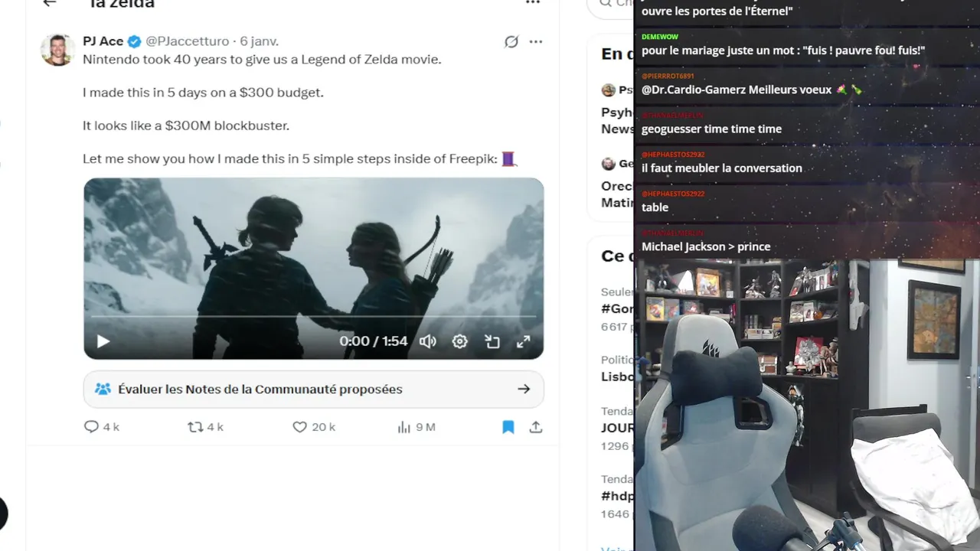
Task: Select chat message 'geoguesser time time time'
Action: coord(711,129)
